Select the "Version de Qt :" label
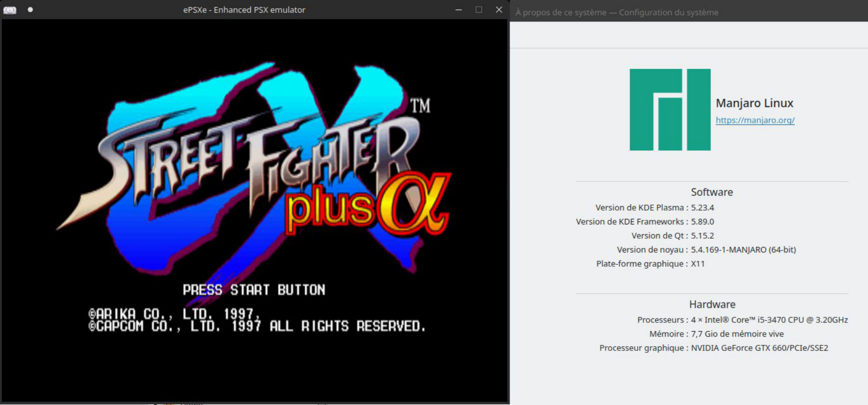This screenshot has width=868, height=405. coord(660,236)
